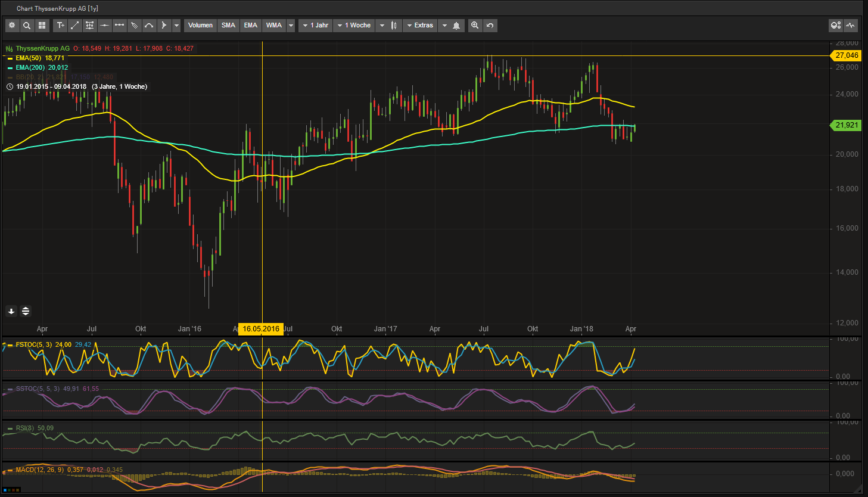Select the magnifier search tool

tap(27, 25)
